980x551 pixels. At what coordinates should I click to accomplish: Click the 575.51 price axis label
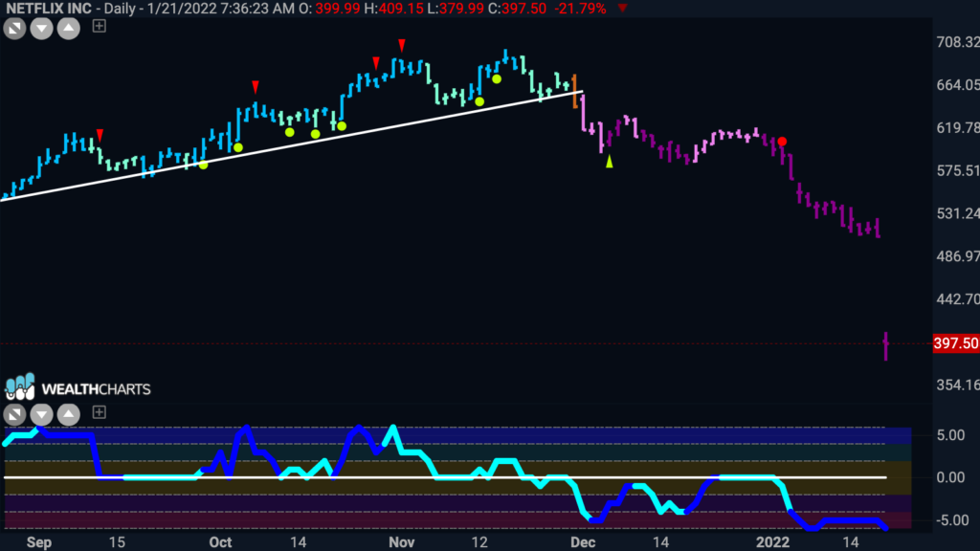pyautogui.click(x=957, y=170)
